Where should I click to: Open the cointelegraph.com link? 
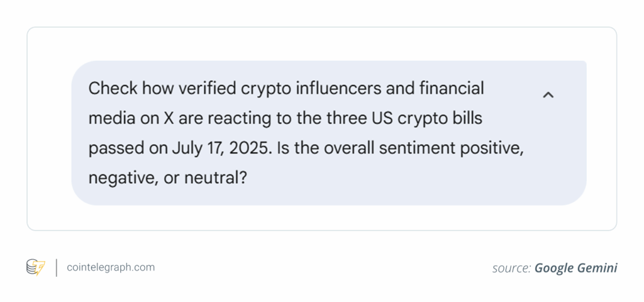point(110,267)
